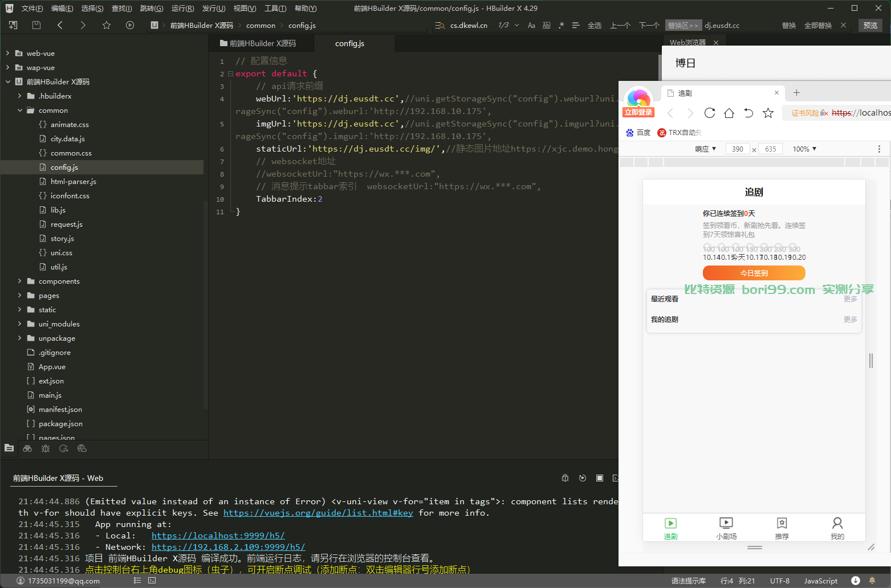Tap the 小剧场 tab icon in app preview

pyautogui.click(x=726, y=522)
